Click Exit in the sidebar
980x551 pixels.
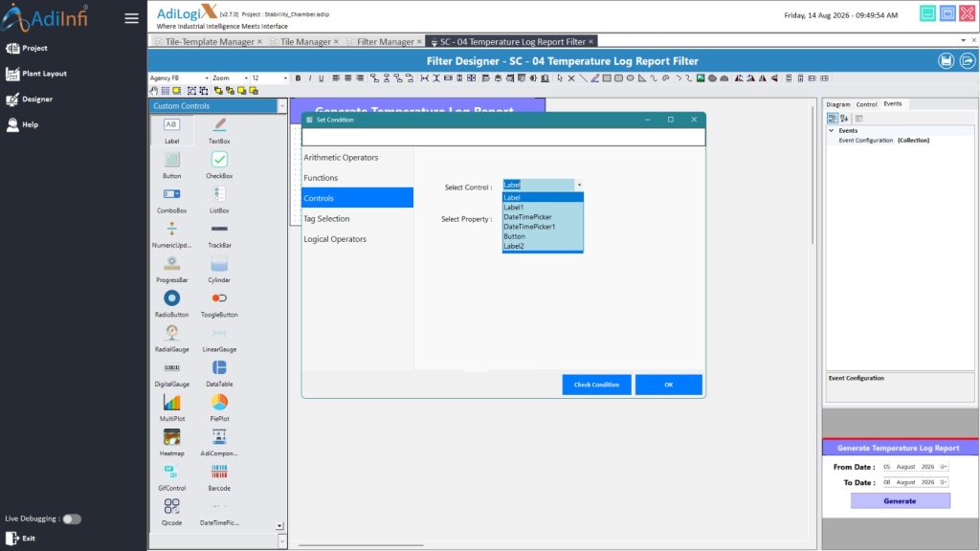click(21, 538)
